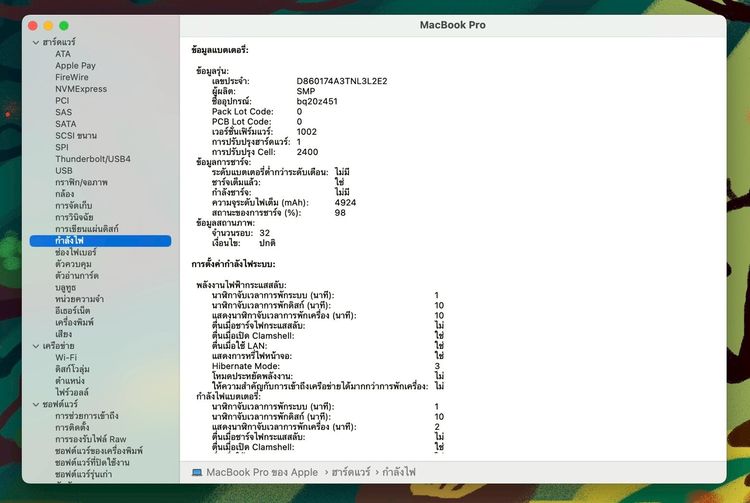This screenshot has height=503, width=750.
Task: Click MacBook Pro ของ Apple in path bar
Action: coord(262,472)
